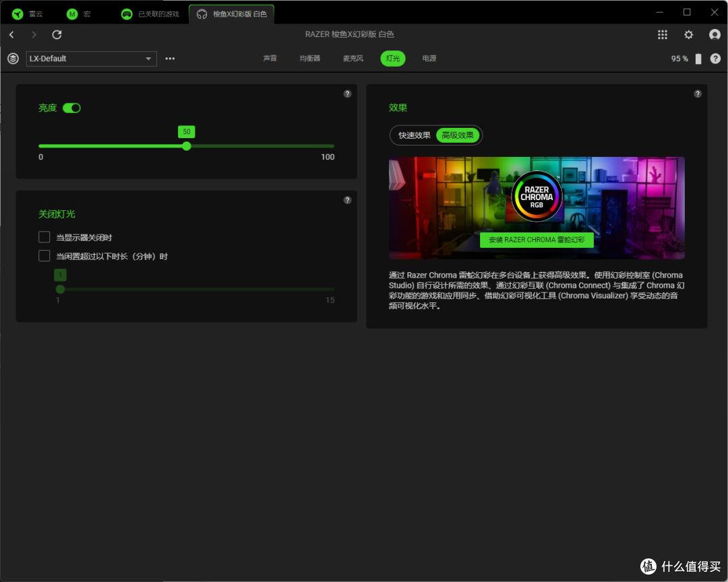Screen dimensions: 728x582
Task: Switch to the 均衡器 equalizer tab
Action: point(309,59)
